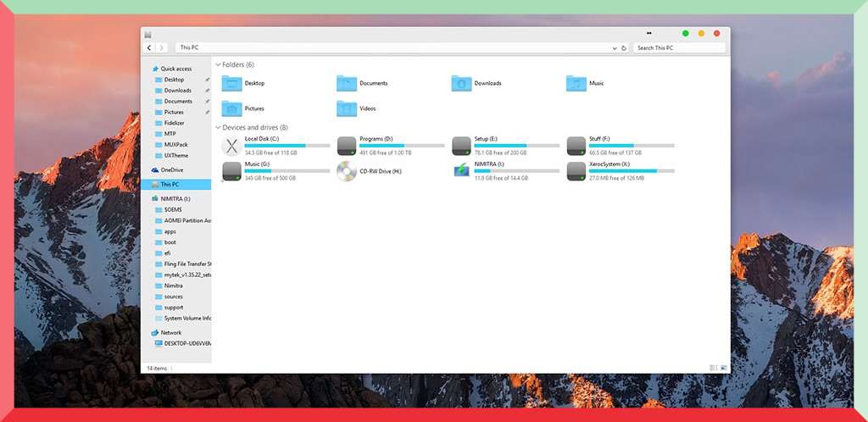Viewport: 868px width, 422px height.
Task: Click the Local Disk (C:) usage bar
Action: point(287,146)
